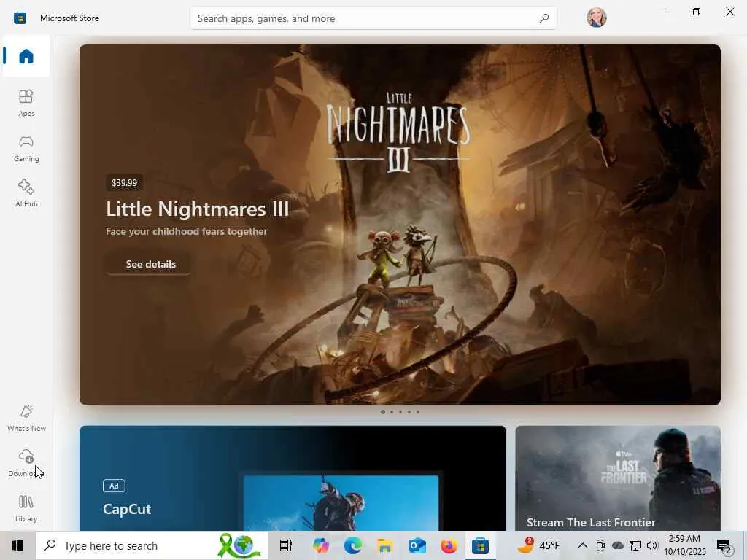Open the notification center icon
This screenshot has width=747, height=560.
pos(724,546)
